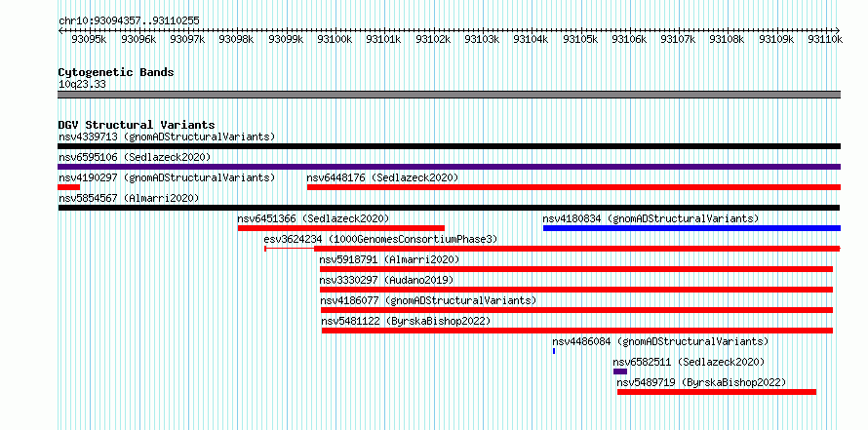Click the chr10:93094357..93110255 coordinates text
Screen dimensions: 868x430
point(129,20)
